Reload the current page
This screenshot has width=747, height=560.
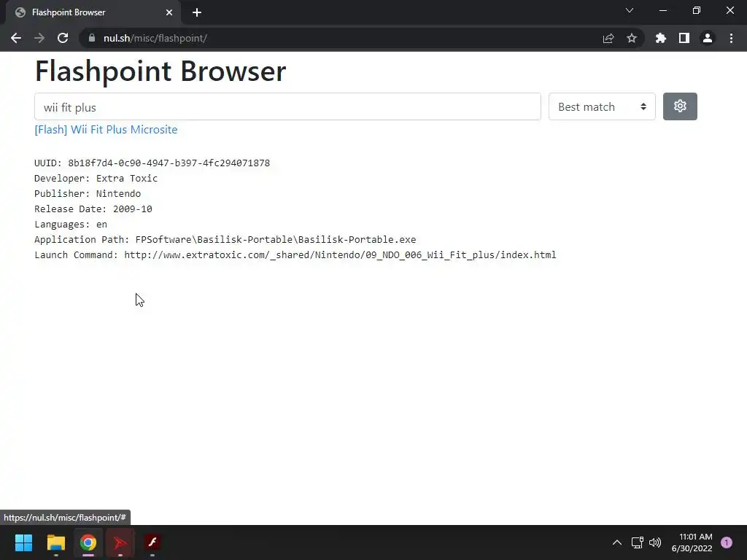[63, 38]
